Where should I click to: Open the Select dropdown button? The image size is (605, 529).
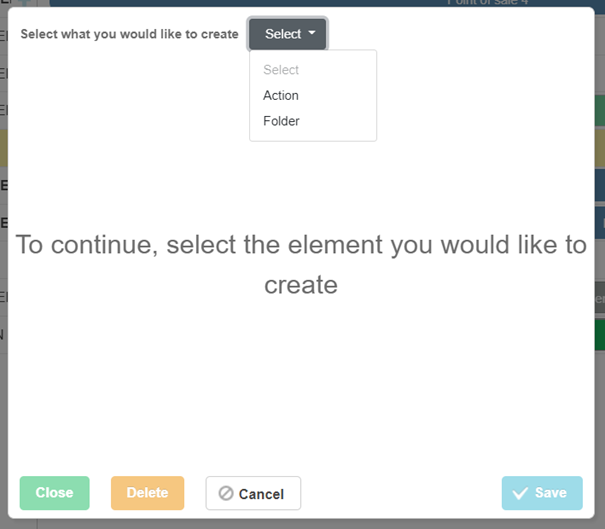(x=287, y=34)
